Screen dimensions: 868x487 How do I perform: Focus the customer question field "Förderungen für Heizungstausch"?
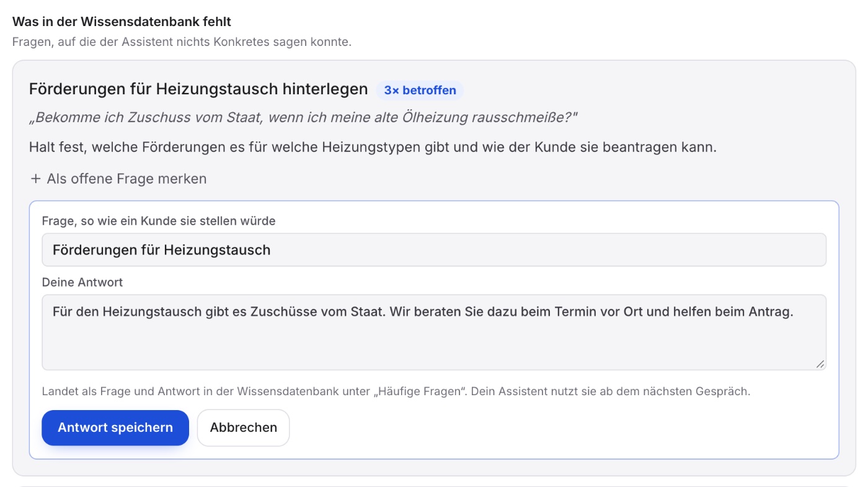click(x=434, y=250)
